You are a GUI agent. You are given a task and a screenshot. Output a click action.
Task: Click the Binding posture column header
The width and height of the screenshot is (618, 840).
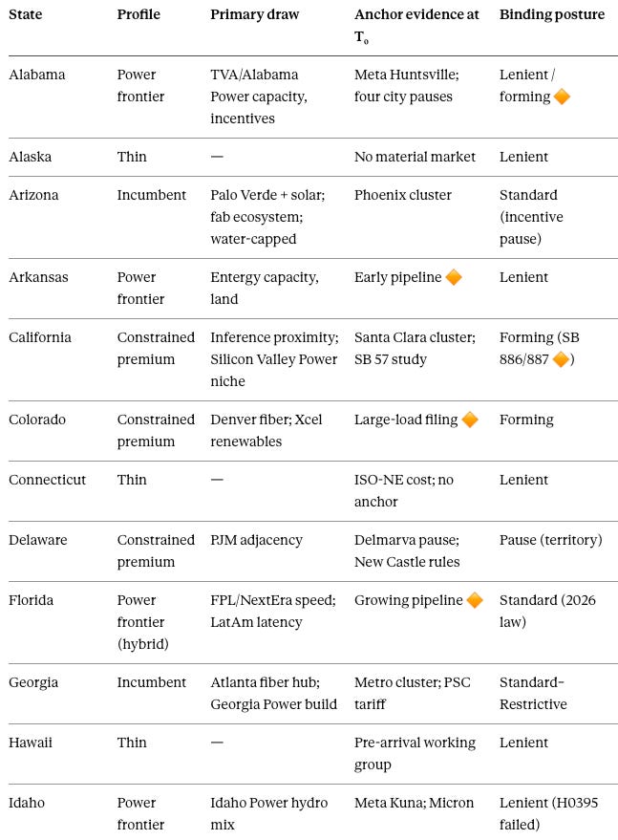click(x=551, y=14)
